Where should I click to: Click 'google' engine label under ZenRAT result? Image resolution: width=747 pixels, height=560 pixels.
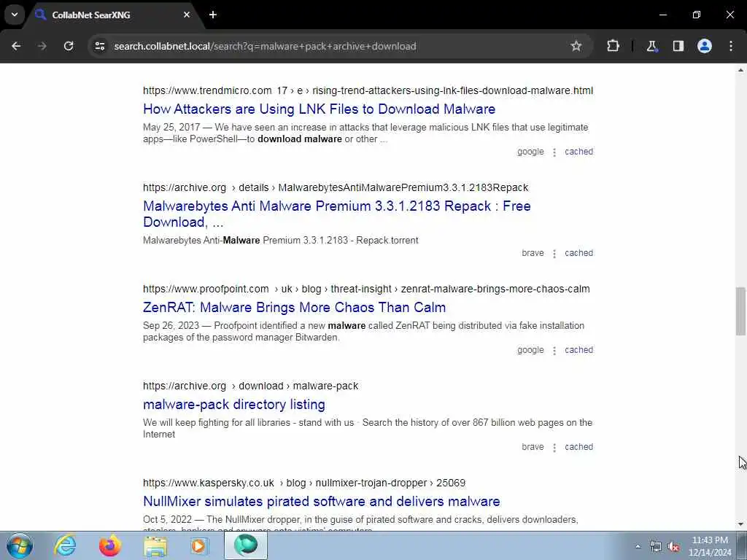530,350
